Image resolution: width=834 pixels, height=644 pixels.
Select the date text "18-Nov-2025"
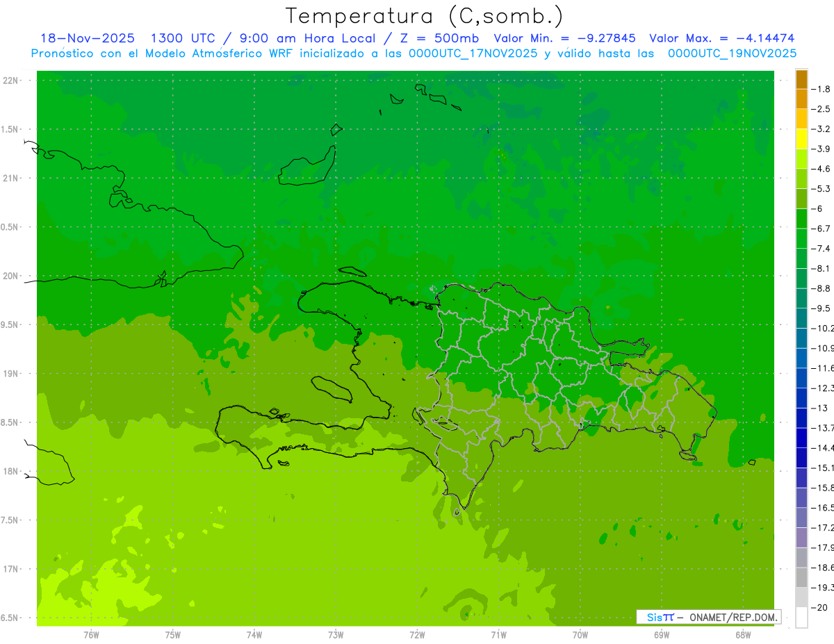(x=88, y=38)
